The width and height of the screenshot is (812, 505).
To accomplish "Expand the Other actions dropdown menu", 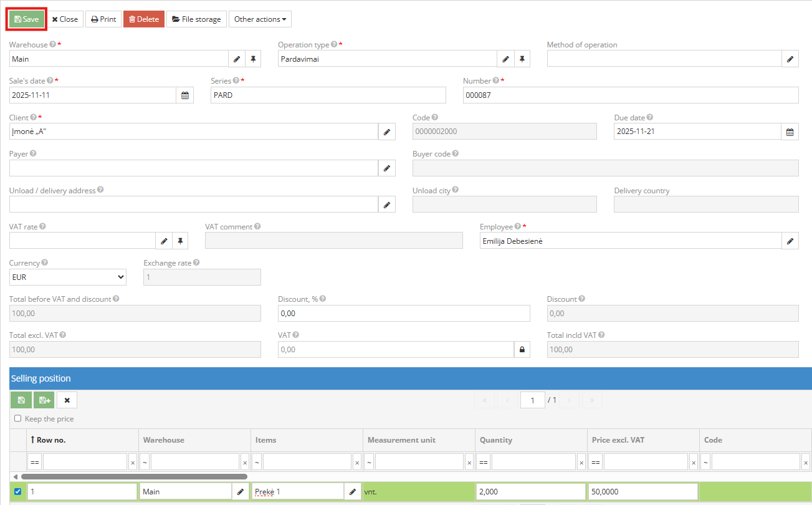I will [260, 19].
